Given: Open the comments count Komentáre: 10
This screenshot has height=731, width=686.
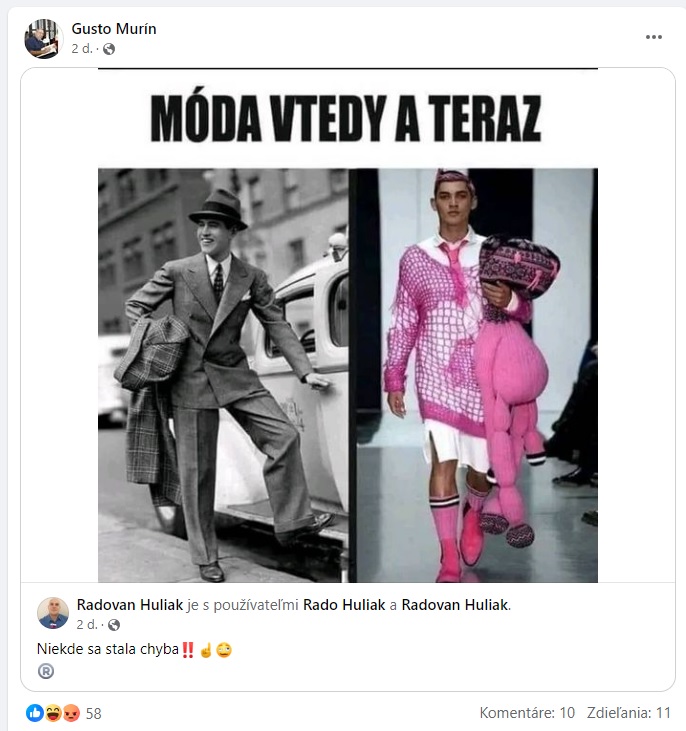Looking at the screenshot, I should [x=527, y=713].
